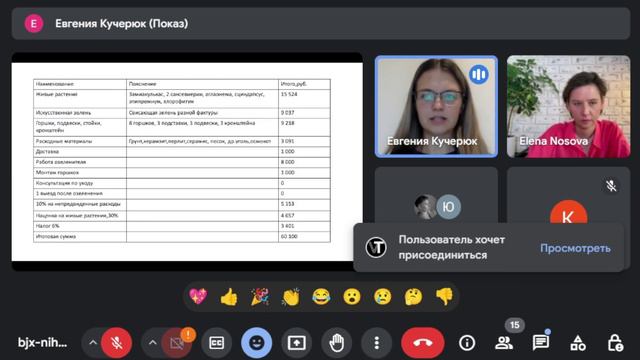This screenshot has height=360, width=640.
Task: Click the presented spreadsheet screen
Action: (187, 162)
